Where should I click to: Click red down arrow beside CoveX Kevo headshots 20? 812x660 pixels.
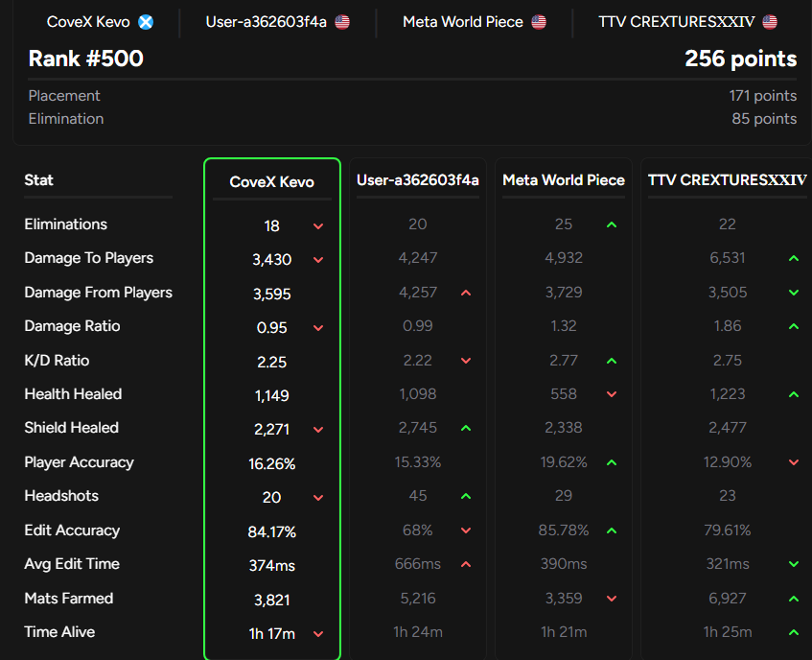pyautogui.click(x=318, y=498)
